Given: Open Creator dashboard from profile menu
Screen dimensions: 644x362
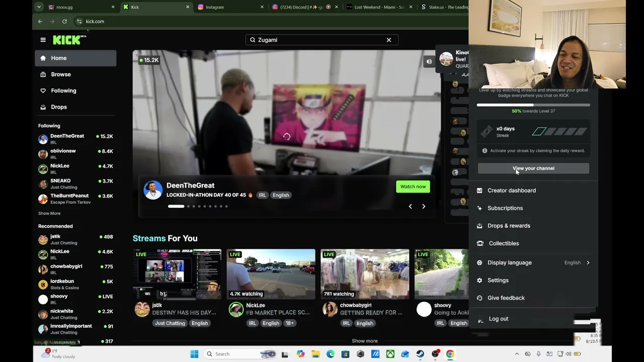Looking at the screenshot, I should (533, 191).
